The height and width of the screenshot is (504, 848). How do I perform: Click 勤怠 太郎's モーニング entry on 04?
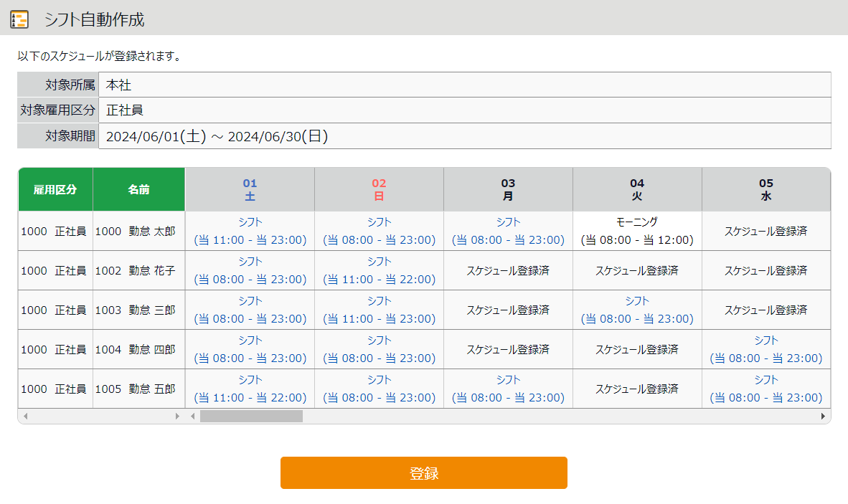coord(637,231)
